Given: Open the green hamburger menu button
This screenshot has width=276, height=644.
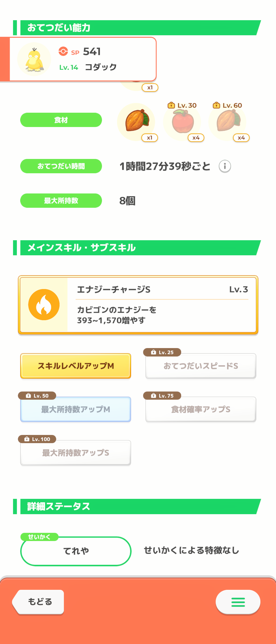Looking at the screenshot, I should [x=238, y=602].
